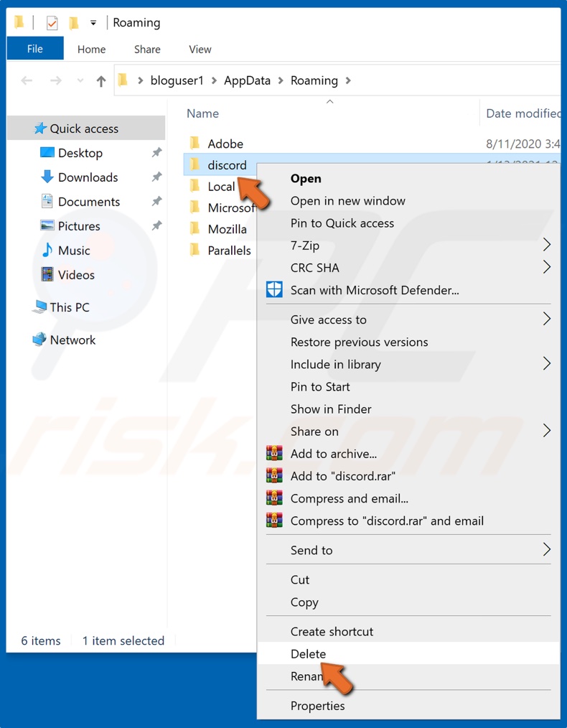Choose Open from the context menu
Image resolution: width=567 pixels, height=728 pixels.
[x=408, y=179]
